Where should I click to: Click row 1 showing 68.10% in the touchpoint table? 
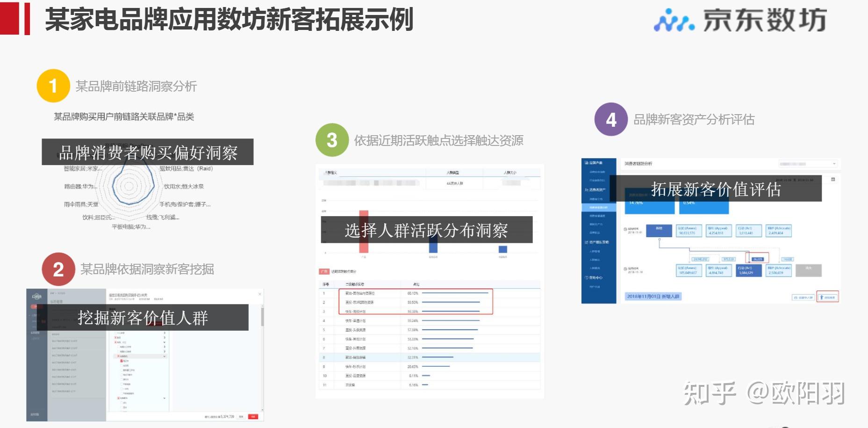[430, 293]
